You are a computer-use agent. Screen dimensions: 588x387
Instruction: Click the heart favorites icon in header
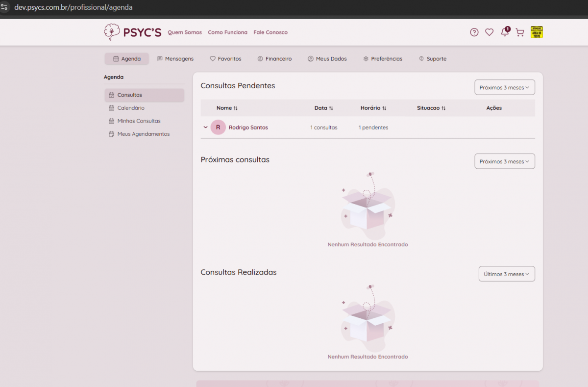(489, 32)
